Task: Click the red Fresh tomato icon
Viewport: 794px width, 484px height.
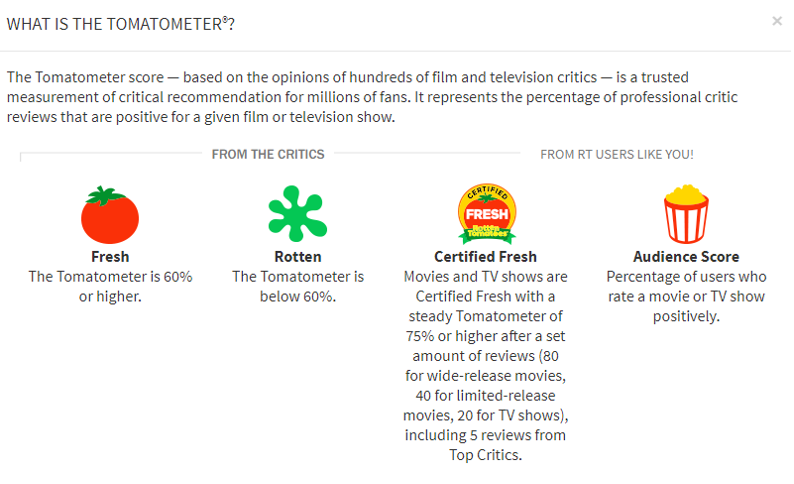Action: pos(110,215)
